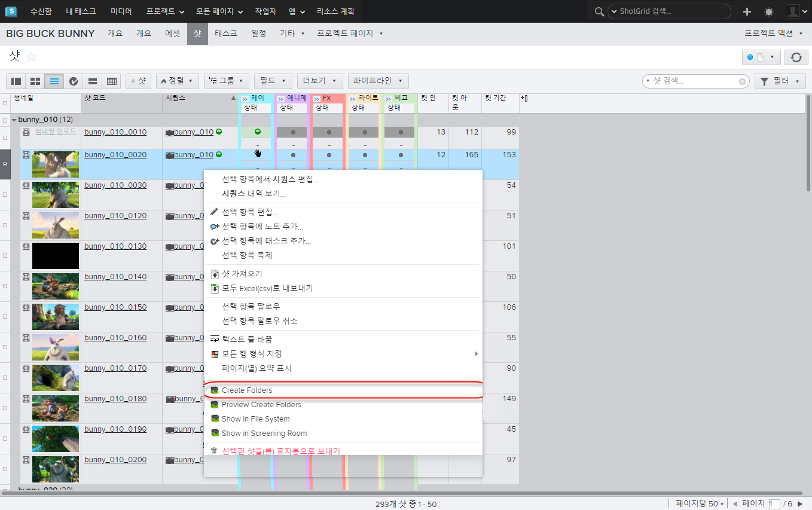Select Show in File System menu entry

(x=344, y=419)
